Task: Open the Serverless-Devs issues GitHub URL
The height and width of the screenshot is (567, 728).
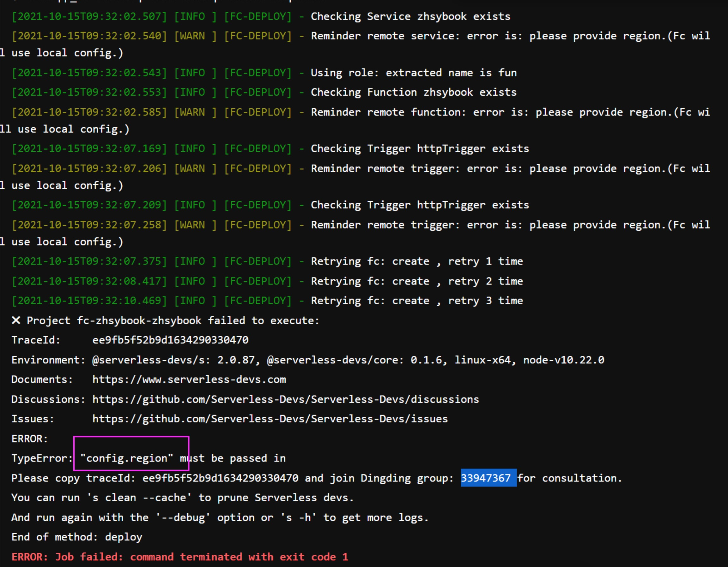Action: pos(270,419)
